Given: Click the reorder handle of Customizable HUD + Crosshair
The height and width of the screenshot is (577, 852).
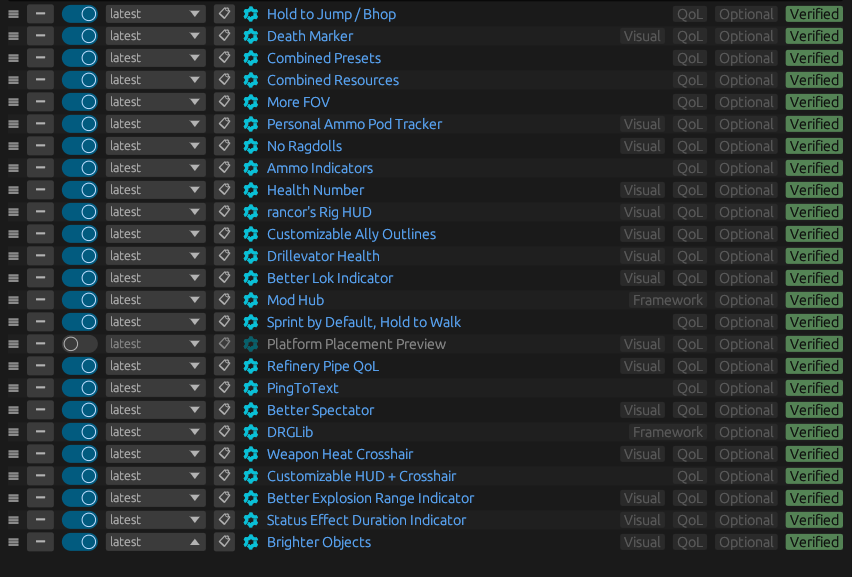Looking at the screenshot, I should (14, 476).
